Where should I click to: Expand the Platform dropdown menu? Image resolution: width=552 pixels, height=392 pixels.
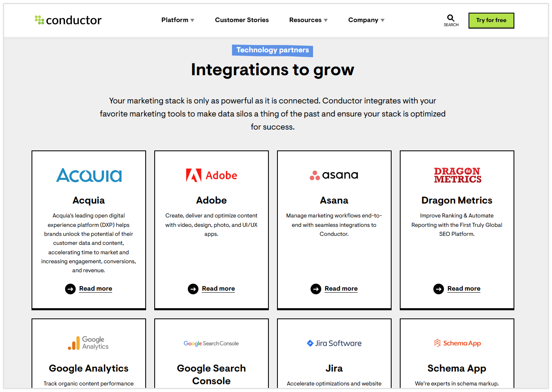point(178,20)
